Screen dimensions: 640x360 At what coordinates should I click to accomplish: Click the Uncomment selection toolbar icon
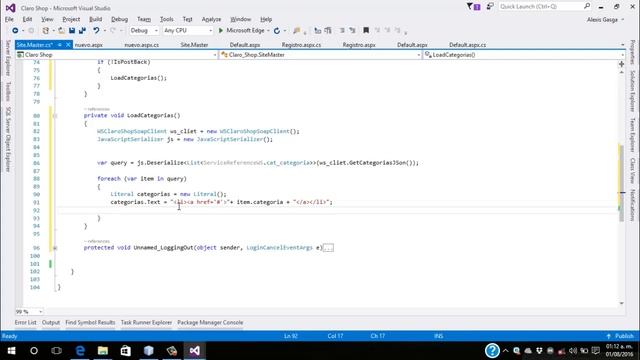point(352,31)
